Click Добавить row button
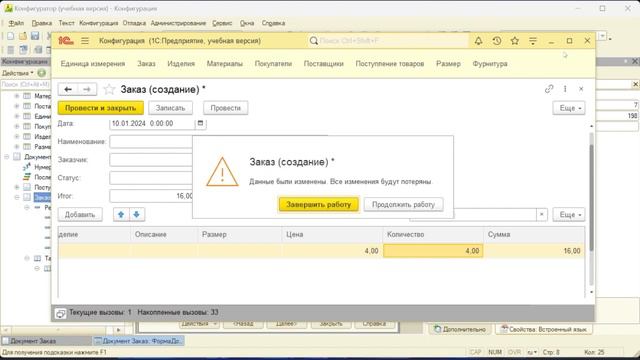640x360 pixels. coord(80,215)
